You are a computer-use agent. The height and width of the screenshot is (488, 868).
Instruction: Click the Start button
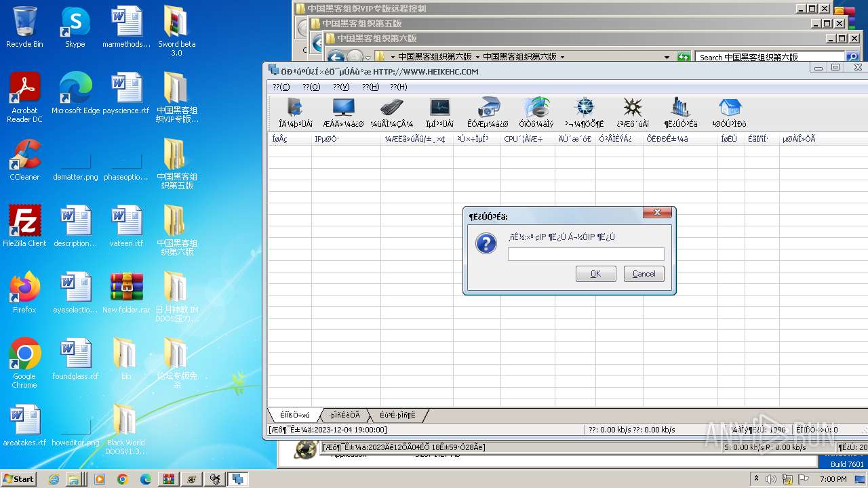pos(19,479)
